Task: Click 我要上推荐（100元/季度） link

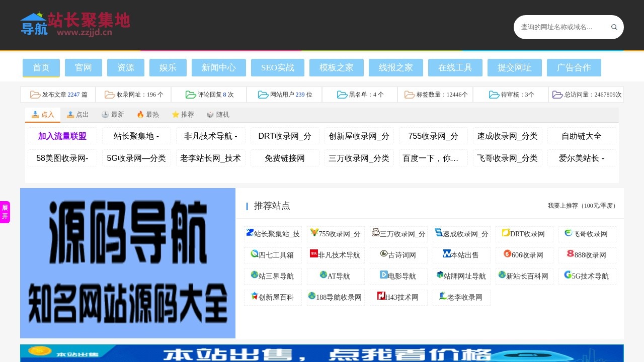Action: (x=583, y=206)
